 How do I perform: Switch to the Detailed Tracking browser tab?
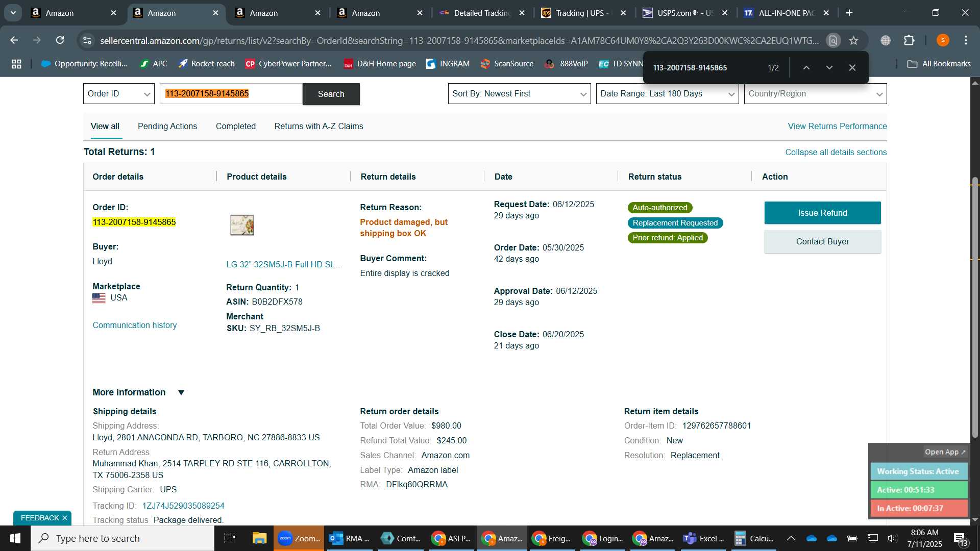click(482, 13)
